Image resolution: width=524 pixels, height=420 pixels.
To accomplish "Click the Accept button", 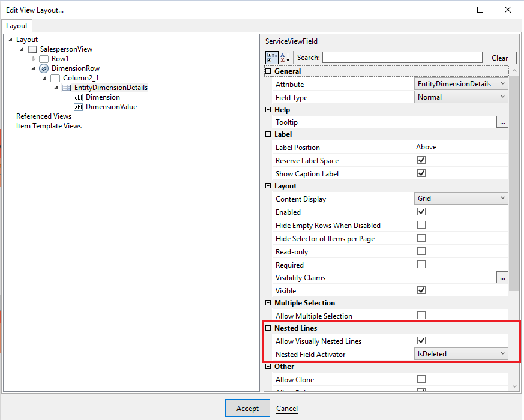I will (x=247, y=408).
